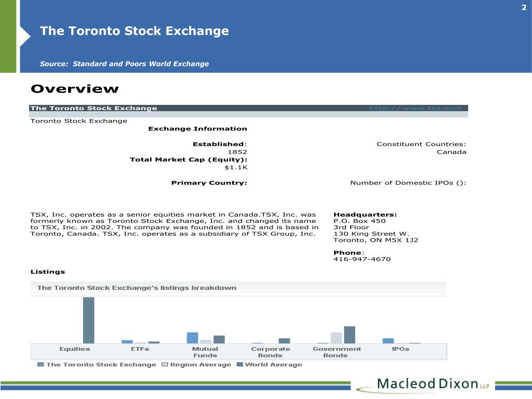Screen dimensions: 532x399
Task: Click the blue ETFs bar
Action: pos(127,342)
